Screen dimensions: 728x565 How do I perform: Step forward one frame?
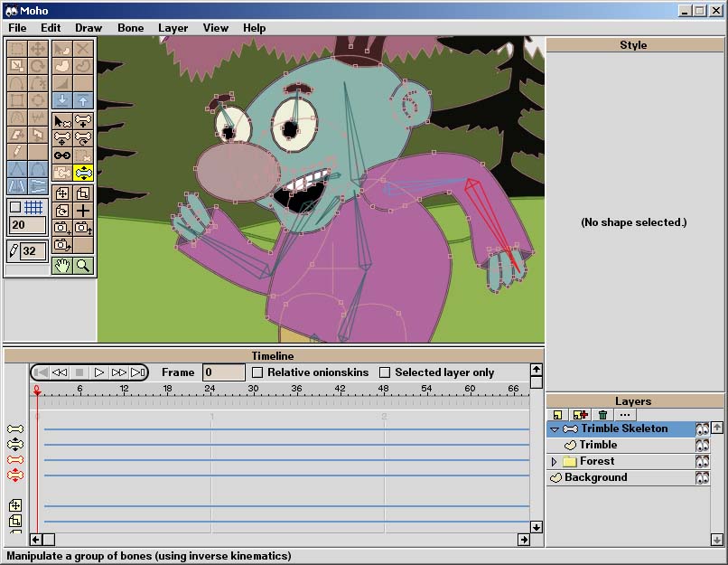click(119, 372)
